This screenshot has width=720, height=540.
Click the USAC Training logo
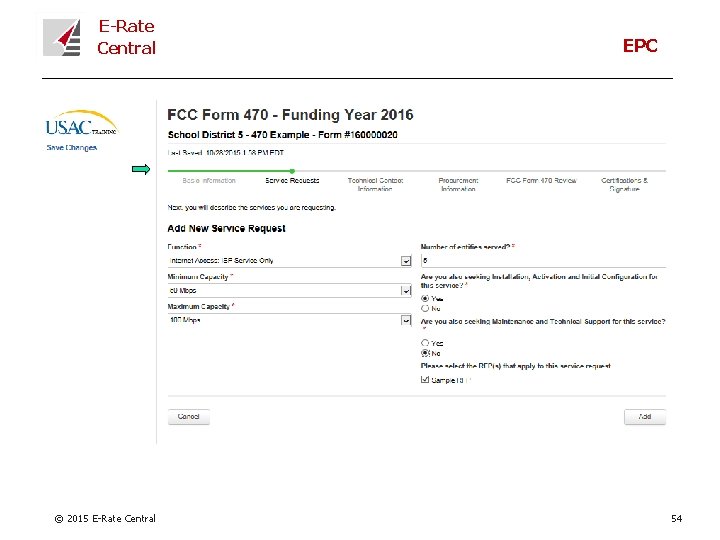81,125
